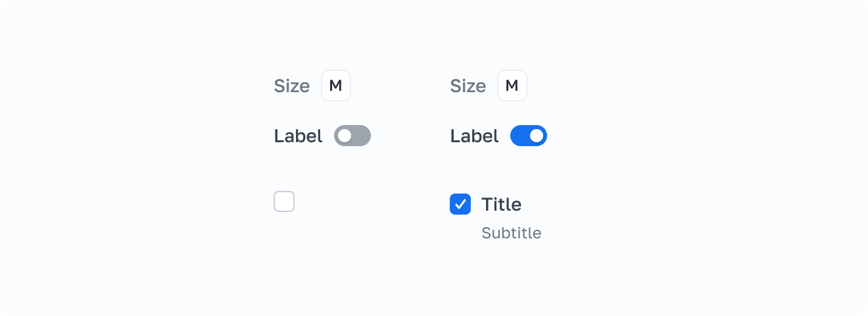This screenshot has height=316, width=868.
Task: Click the rounded border of the empty checkbox
Action: coord(275,201)
